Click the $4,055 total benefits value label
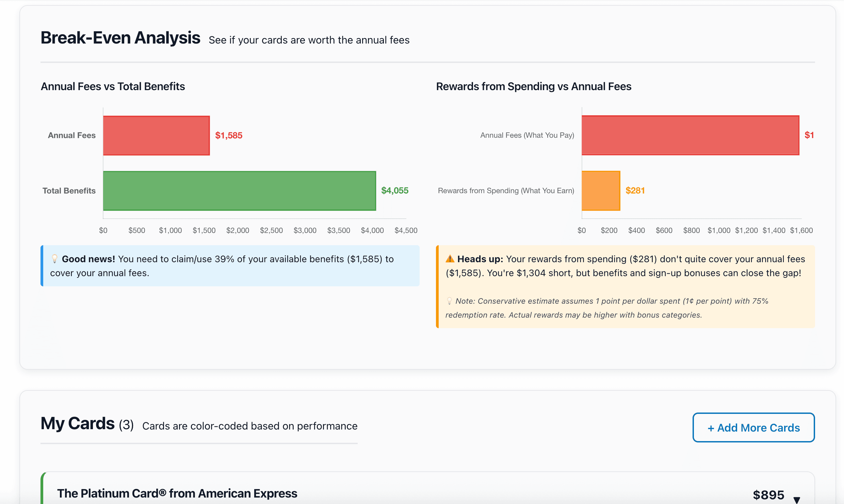This screenshot has width=844, height=504. pos(395,190)
